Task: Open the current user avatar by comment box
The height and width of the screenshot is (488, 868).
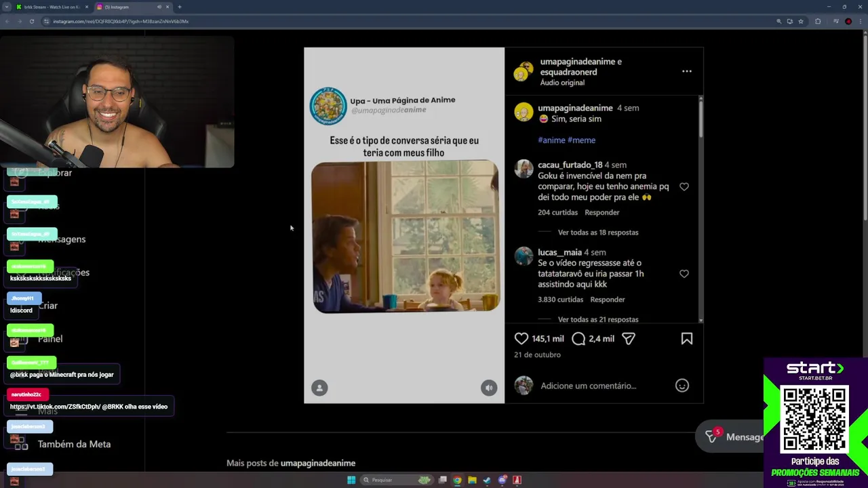Action: point(524,386)
